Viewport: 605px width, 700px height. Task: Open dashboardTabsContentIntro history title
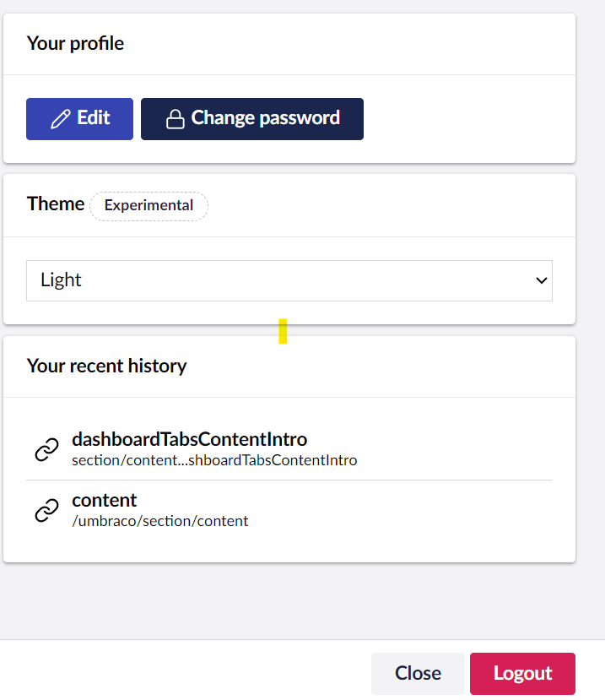[190, 439]
